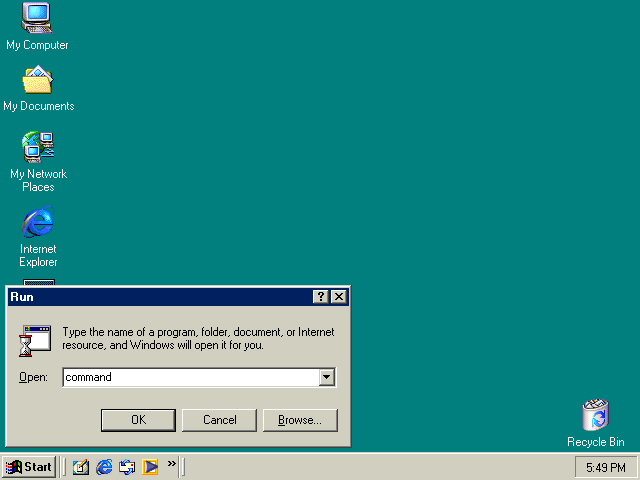Click the Show Desktop quick launch icon
The height and width of the screenshot is (480, 640).
[x=81, y=467]
